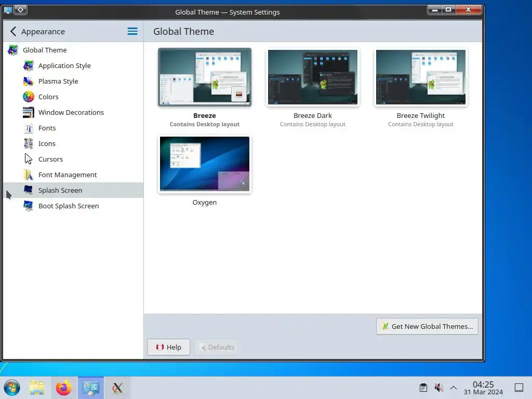Launch the file manager from taskbar
Viewport: 532px width, 399px height.
point(37,388)
